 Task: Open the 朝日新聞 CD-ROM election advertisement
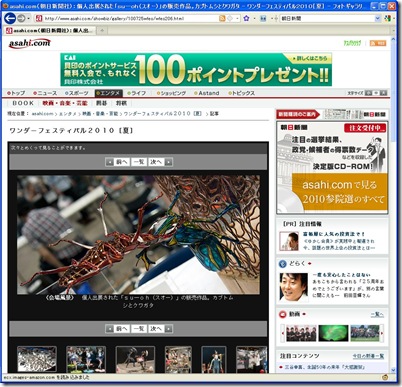332,168
